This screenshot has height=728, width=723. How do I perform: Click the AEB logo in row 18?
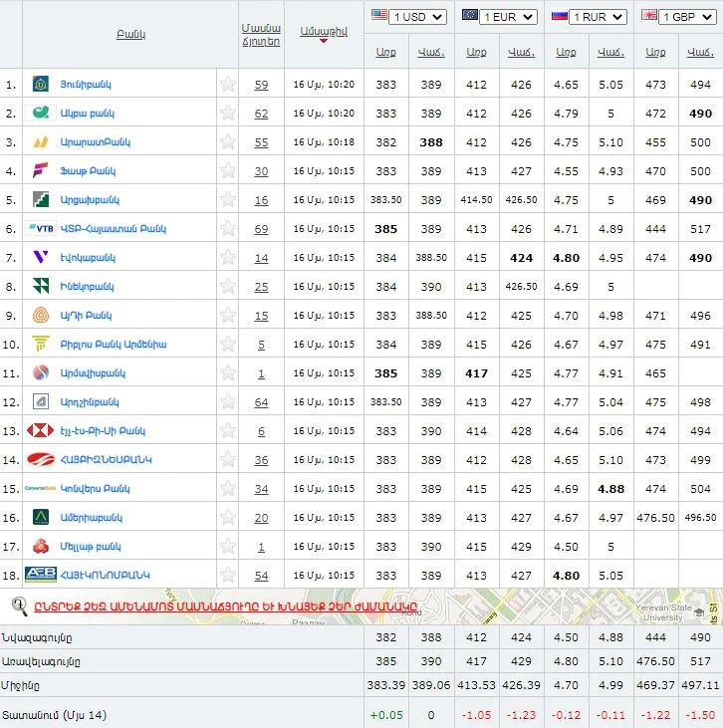pyautogui.click(x=41, y=575)
